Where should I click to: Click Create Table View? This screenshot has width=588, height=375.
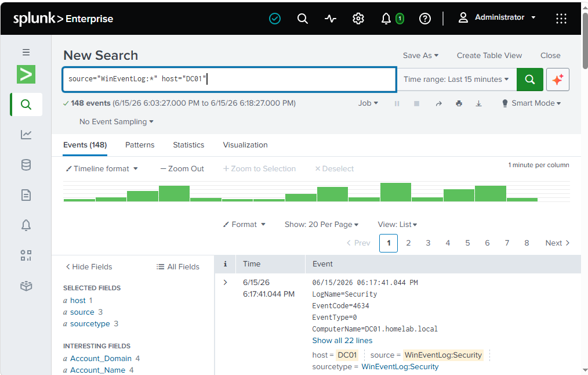(489, 56)
